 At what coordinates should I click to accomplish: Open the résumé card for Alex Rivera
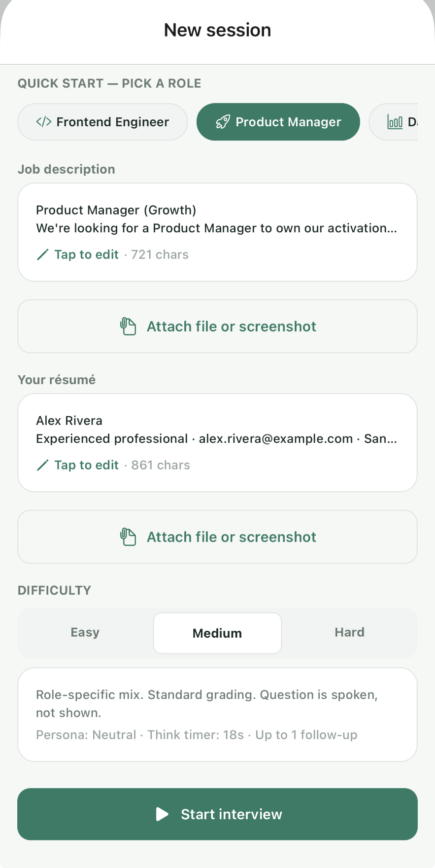[x=217, y=443]
